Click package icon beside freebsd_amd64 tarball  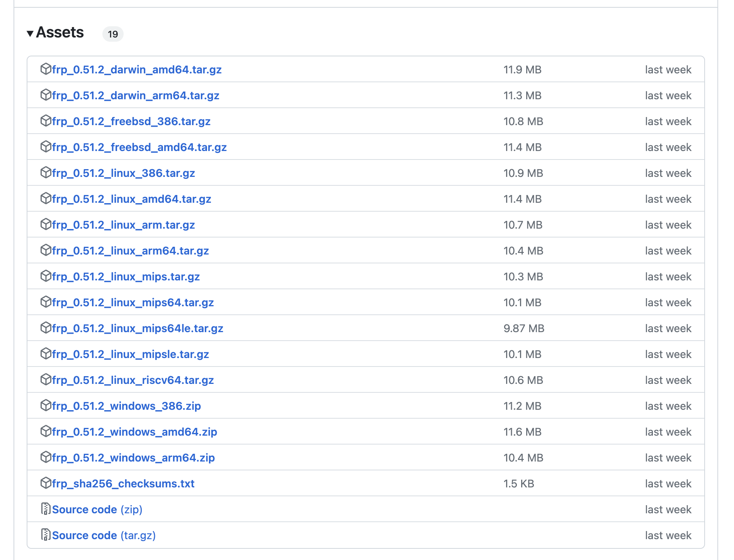[x=46, y=146]
